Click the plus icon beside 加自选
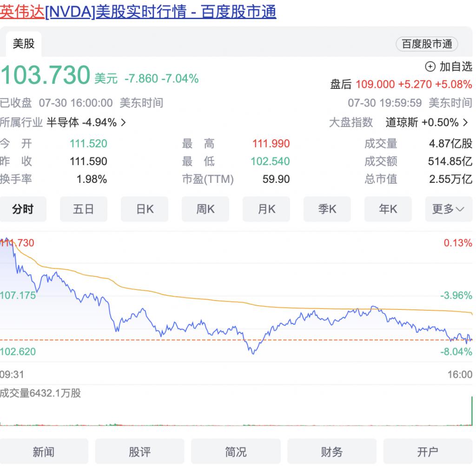This screenshot has height=469, width=476. tap(430, 67)
